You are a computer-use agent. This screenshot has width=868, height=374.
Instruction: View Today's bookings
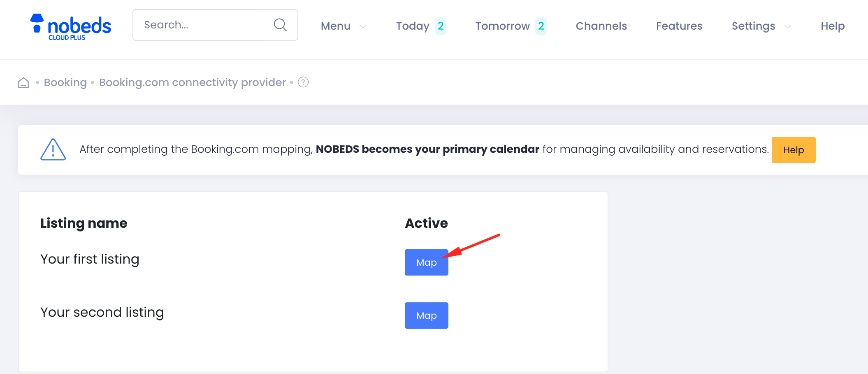[413, 26]
